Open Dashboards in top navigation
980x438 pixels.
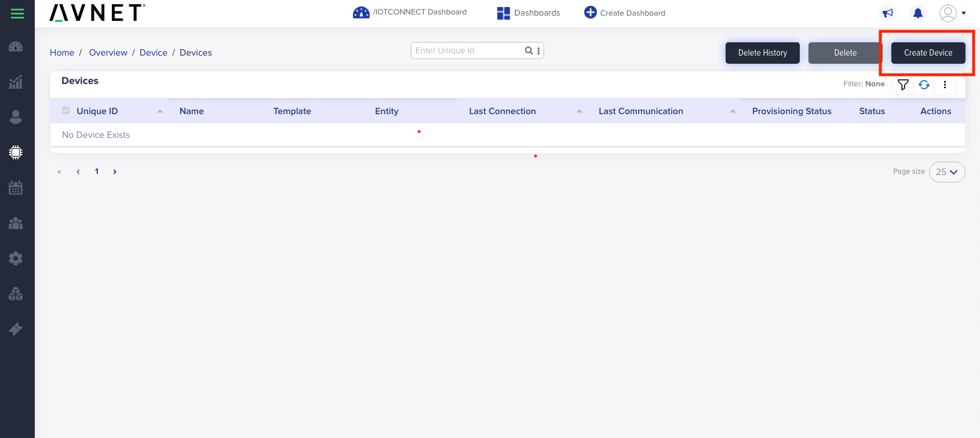(x=529, y=13)
